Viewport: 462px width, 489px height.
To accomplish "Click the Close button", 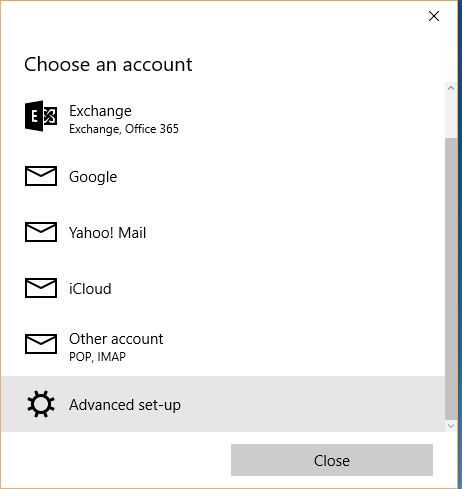I will pos(332,460).
